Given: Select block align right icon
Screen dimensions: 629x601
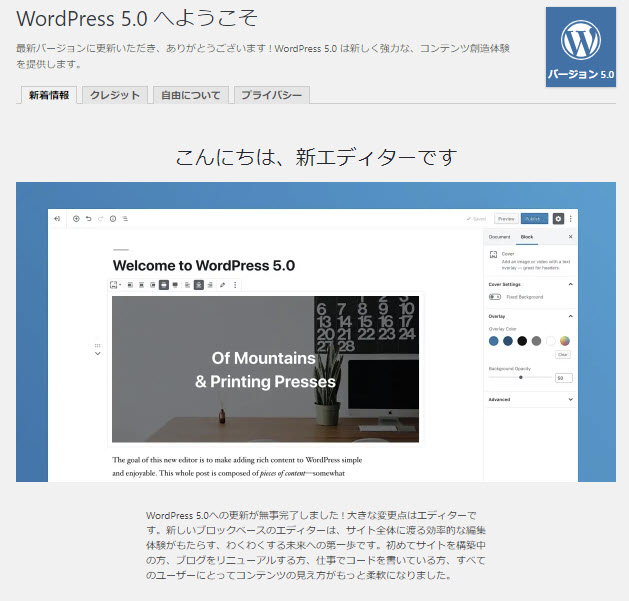Looking at the screenshot, I should click(x=152, y=285).
